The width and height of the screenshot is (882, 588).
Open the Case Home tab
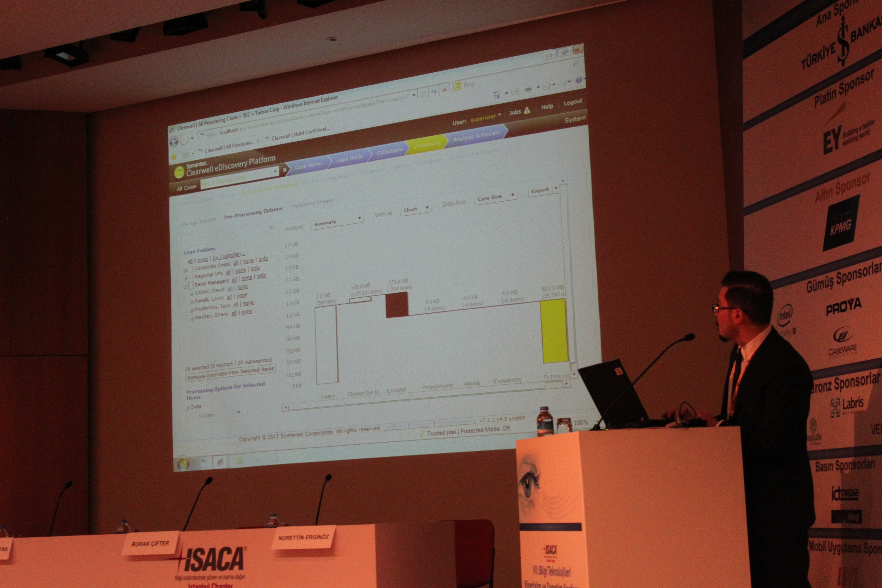coord(308,165)
